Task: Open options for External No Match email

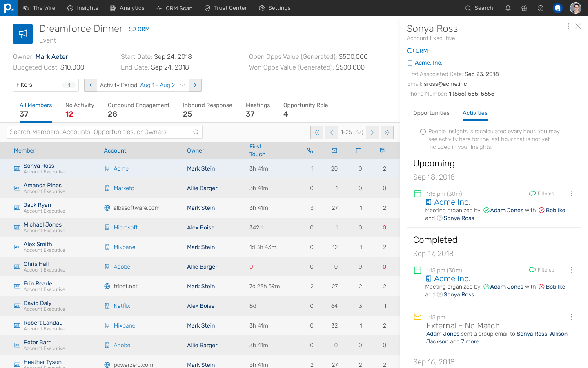Action: coord(571,317)
